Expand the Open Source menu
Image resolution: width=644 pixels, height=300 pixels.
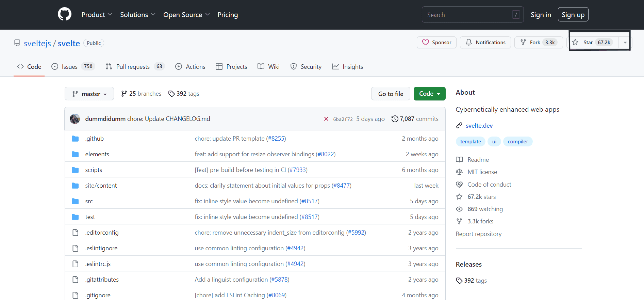186,15
